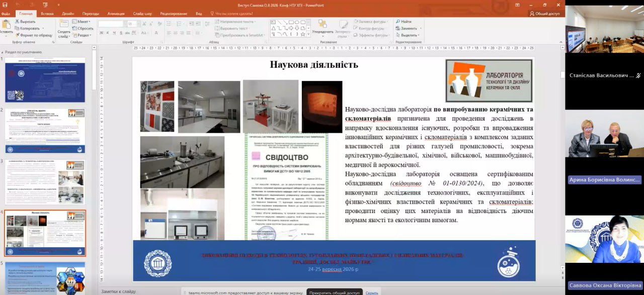644x295 pixels.
Task: Collapse the ribbon with the small arrow
Action: 560,43
